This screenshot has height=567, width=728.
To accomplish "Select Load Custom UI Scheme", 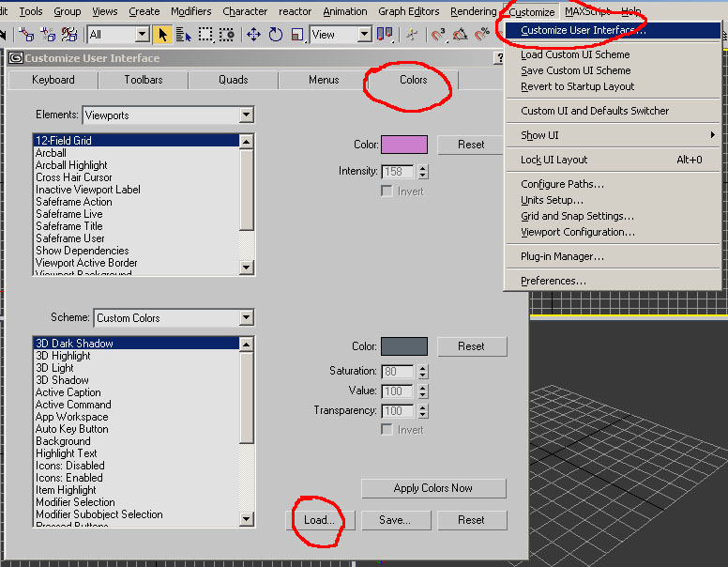I will (x=613, y=54).
